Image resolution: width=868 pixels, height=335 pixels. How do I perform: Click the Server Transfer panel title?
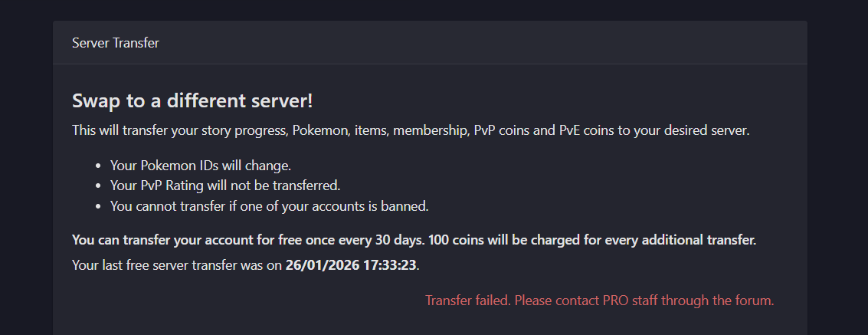[115, 43]
